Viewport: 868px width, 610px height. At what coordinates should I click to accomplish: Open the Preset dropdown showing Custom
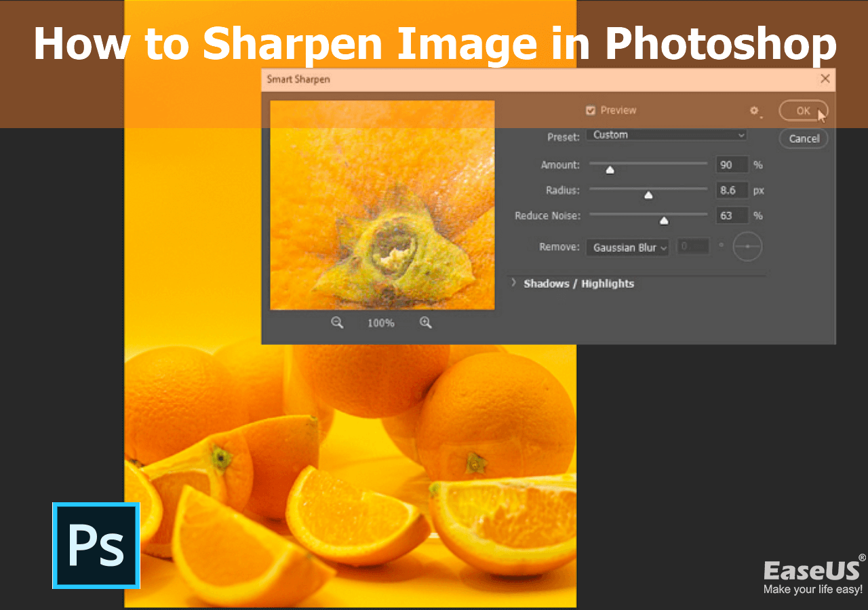click(x=666, y=135)
